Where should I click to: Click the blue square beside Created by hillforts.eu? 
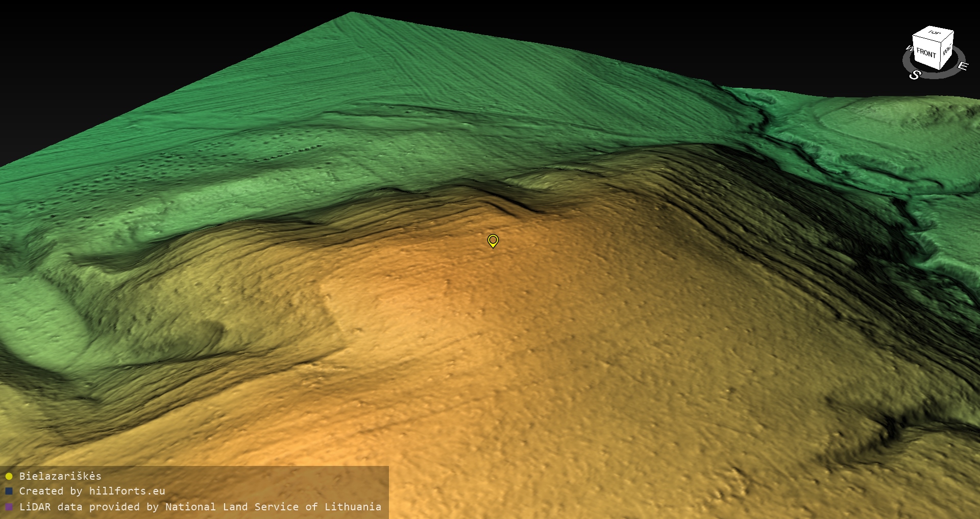pyautogui.click(x=9, y=491)
